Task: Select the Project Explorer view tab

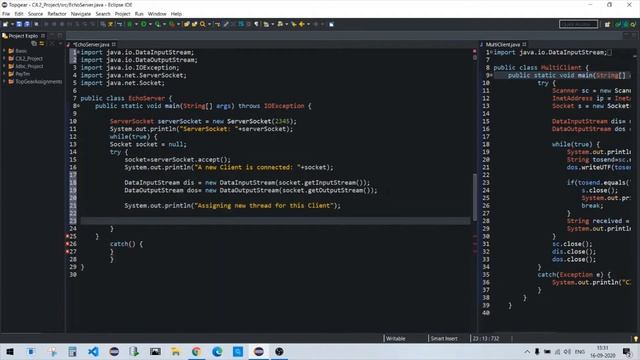Action: click(22, 36)
